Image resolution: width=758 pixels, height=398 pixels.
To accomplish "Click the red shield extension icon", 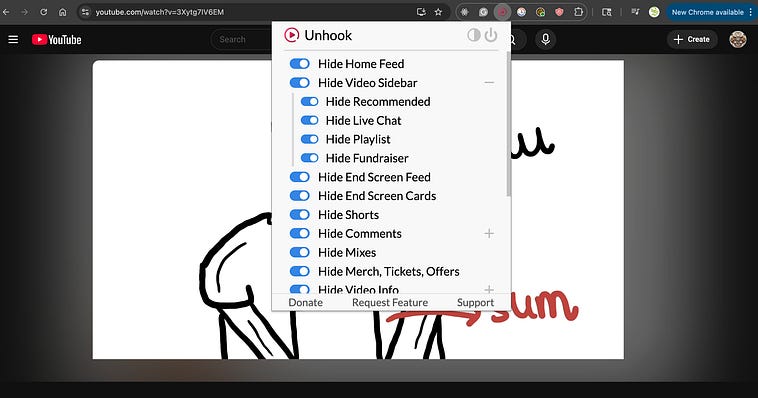I will coord(559,12).
